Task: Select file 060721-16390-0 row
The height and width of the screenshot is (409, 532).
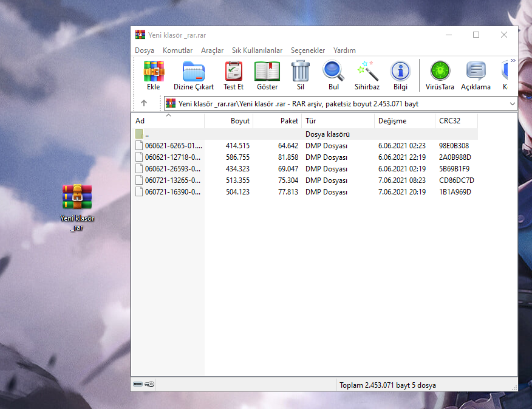Action: 305,192
